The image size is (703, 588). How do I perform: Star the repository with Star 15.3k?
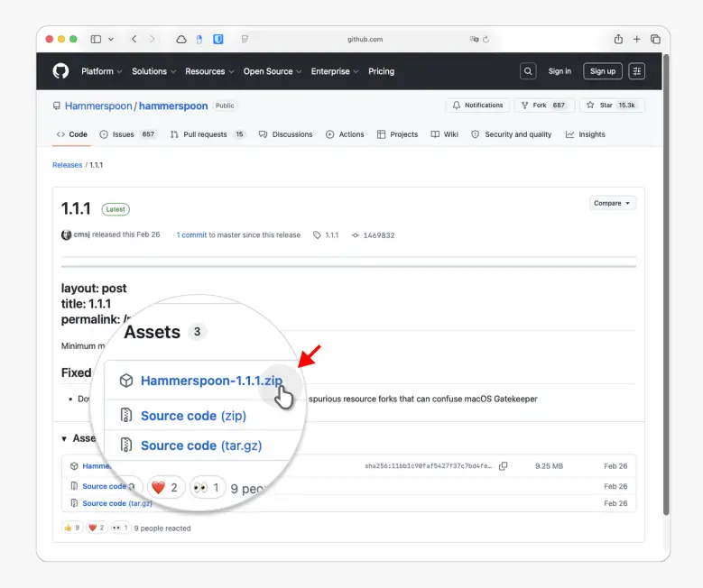612,106
